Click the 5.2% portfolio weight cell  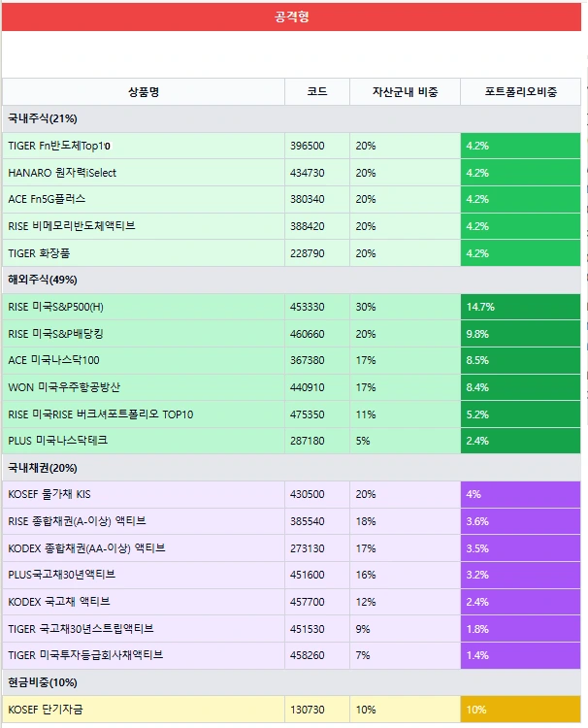pos(521,414)
